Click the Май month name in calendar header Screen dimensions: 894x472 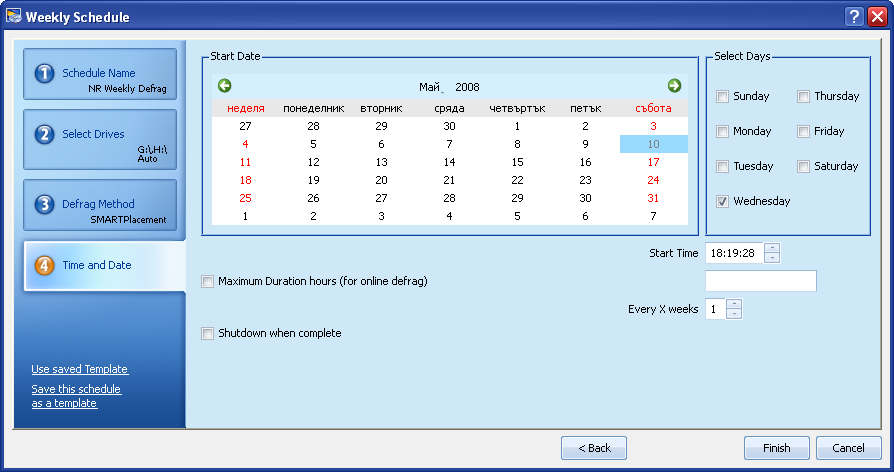(x=429, y=87)
